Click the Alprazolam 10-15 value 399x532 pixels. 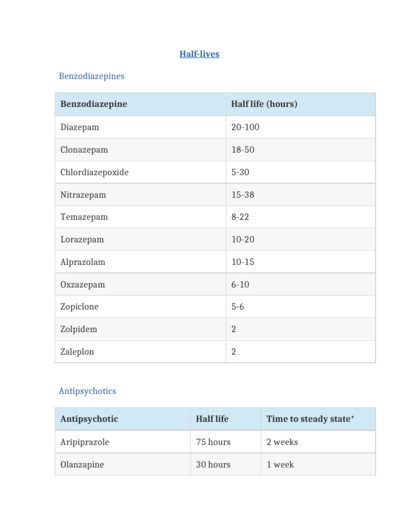(243, 262)
